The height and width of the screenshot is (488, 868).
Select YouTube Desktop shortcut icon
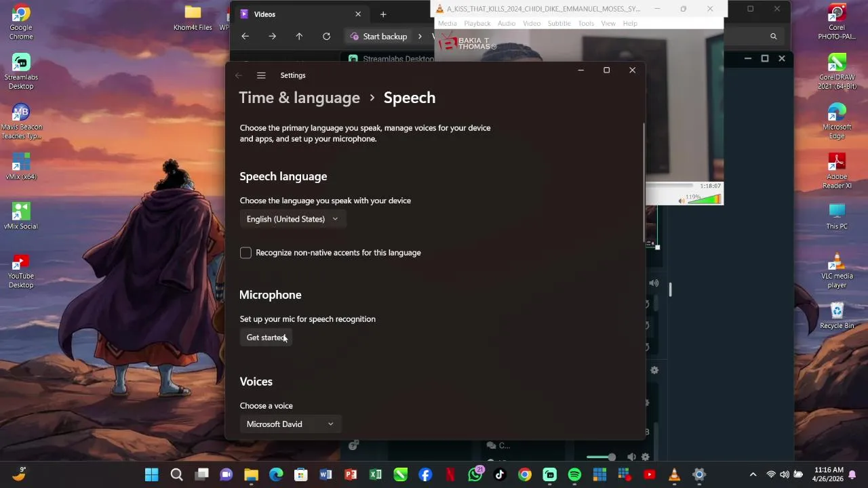[21, 270]
